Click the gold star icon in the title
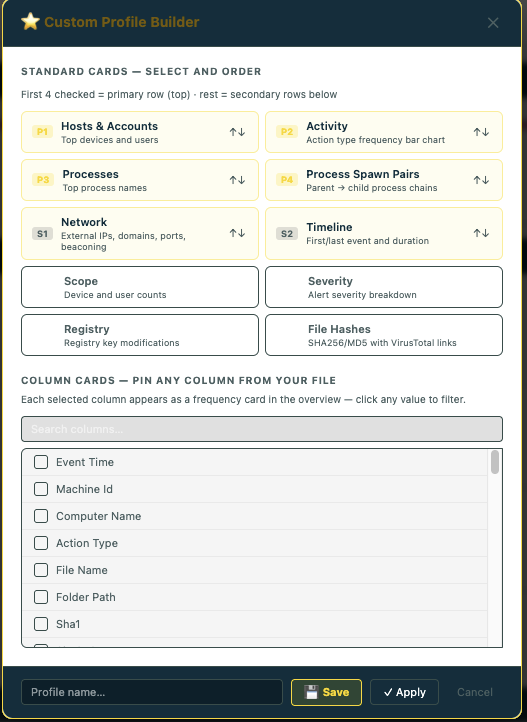Viewport: 527px width, 722px height. [x=30, y=22]
